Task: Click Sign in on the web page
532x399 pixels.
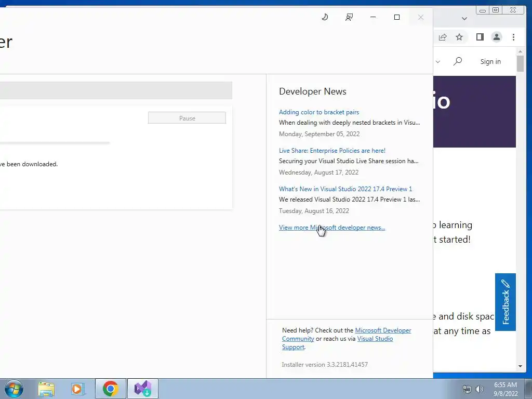Action: (x=490, y=61)
